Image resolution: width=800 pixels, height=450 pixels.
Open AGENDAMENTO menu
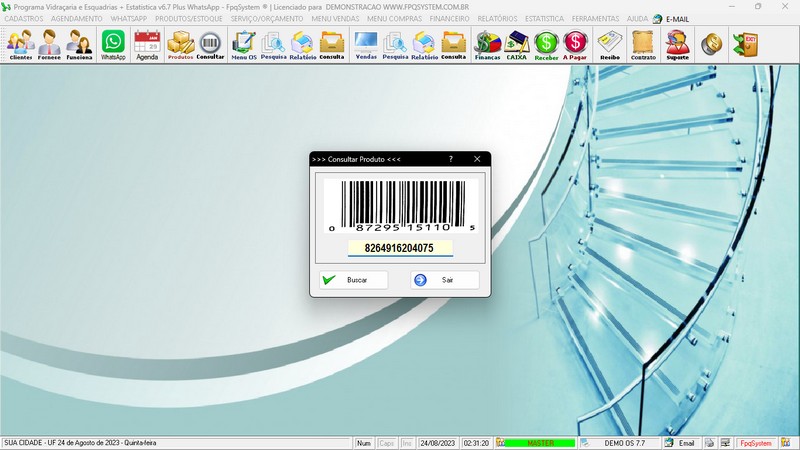click(77, 18)
